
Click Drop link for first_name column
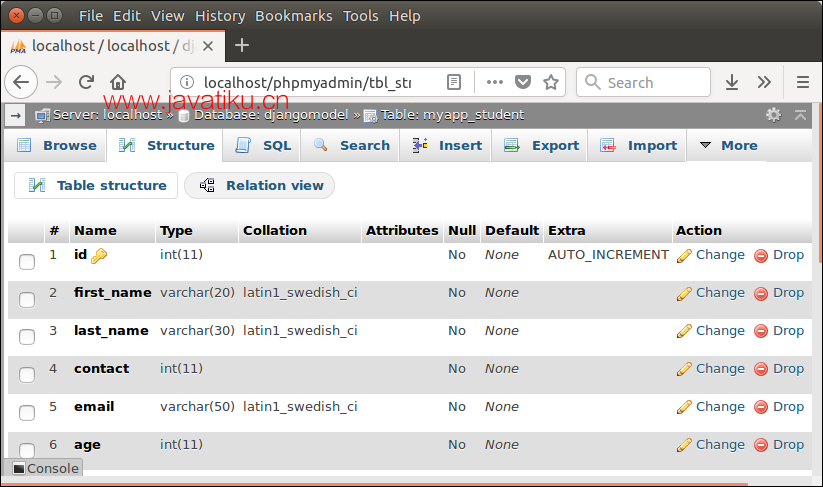coord(788,293)
